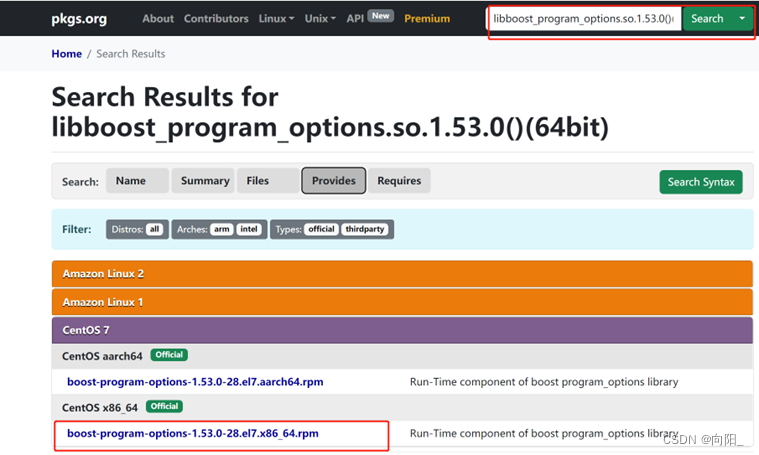Click the CentOS aarch64 row label
Viewport: 759px width, 455px height.
click(x=102, y=356)
